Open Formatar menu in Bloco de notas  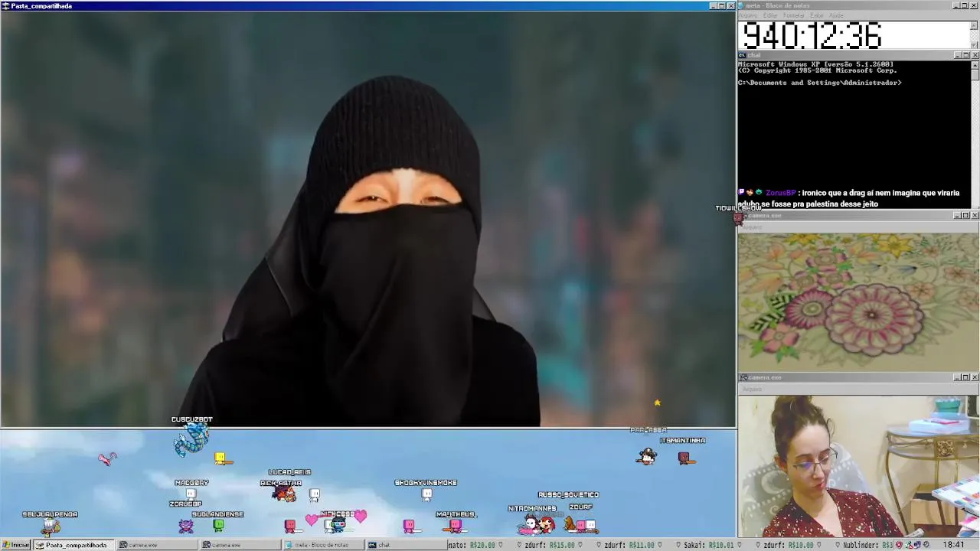pos(794,15)
